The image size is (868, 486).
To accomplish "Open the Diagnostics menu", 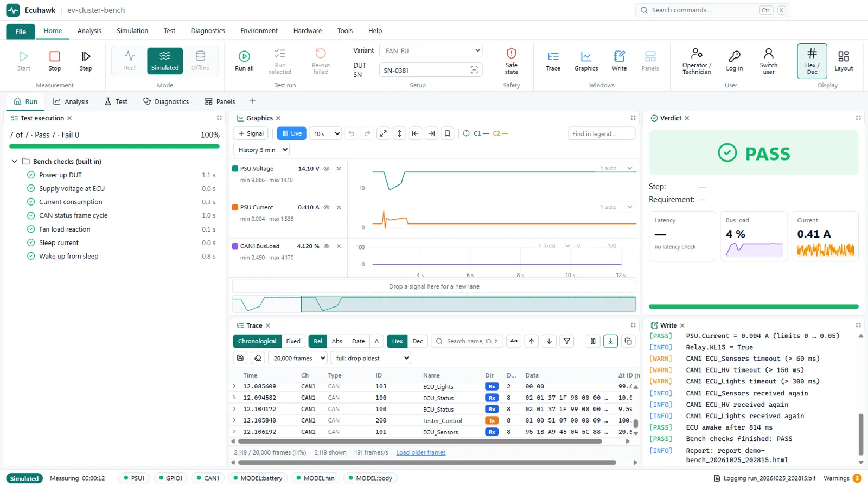I will (208, 31).
